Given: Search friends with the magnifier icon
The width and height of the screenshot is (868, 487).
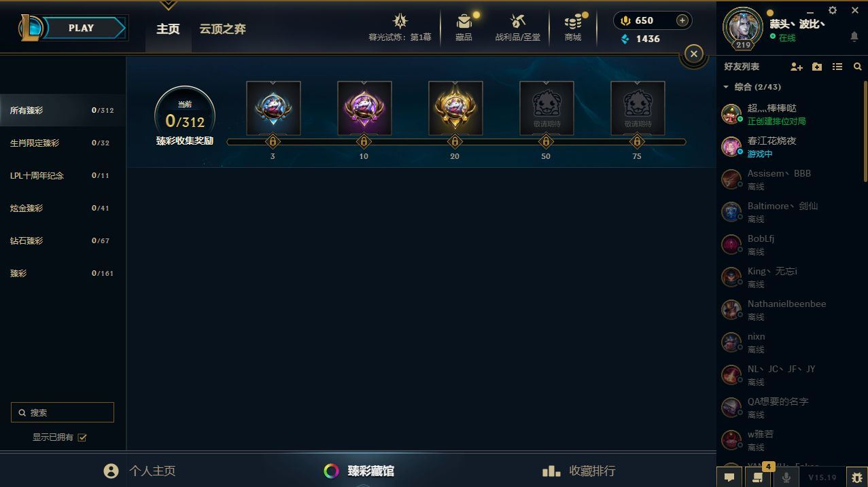Looking at the screenshot, I should click(x=857, y=67).
